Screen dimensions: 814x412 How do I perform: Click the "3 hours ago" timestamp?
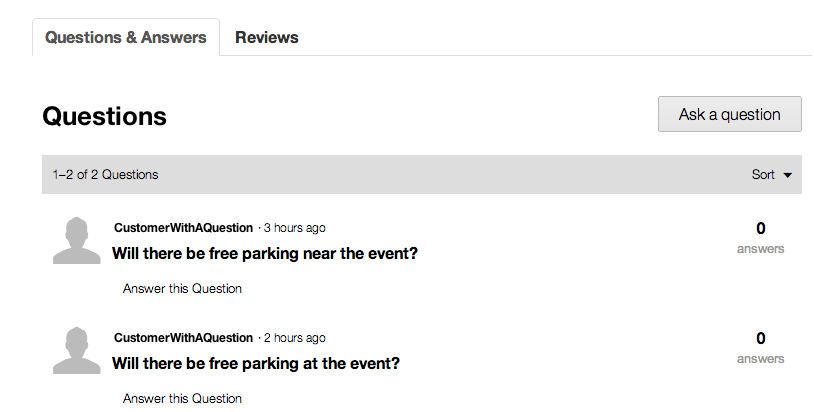click(294, 228)
